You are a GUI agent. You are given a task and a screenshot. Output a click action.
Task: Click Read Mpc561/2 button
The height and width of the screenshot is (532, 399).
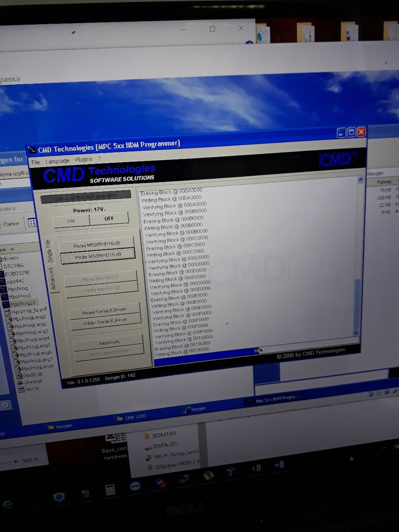tap(101, 279)
